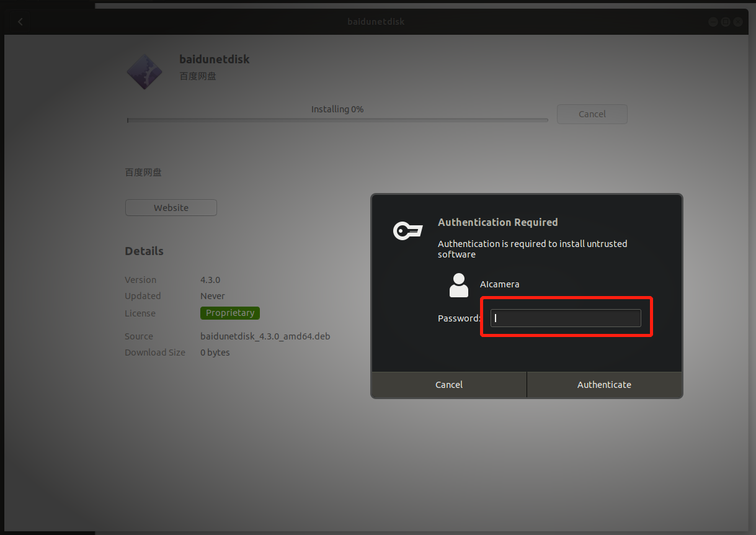
Task: Click the Authenticate button
Action: tap(604, 385)
